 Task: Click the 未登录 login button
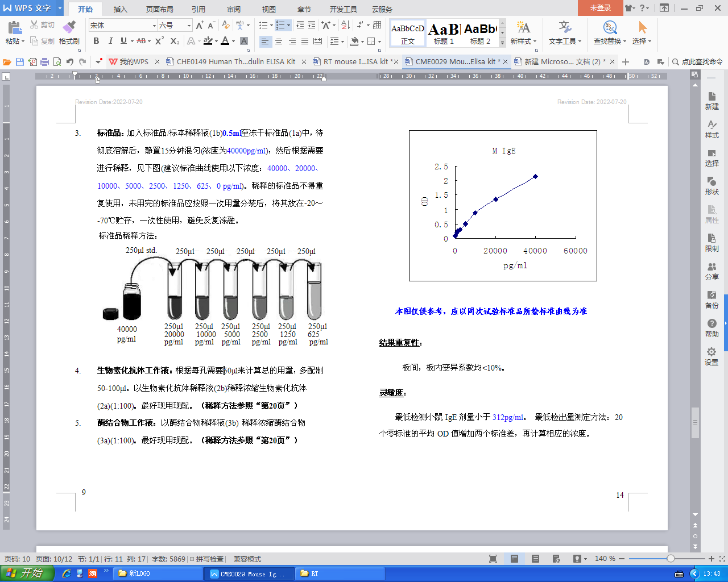click(600, 8)
